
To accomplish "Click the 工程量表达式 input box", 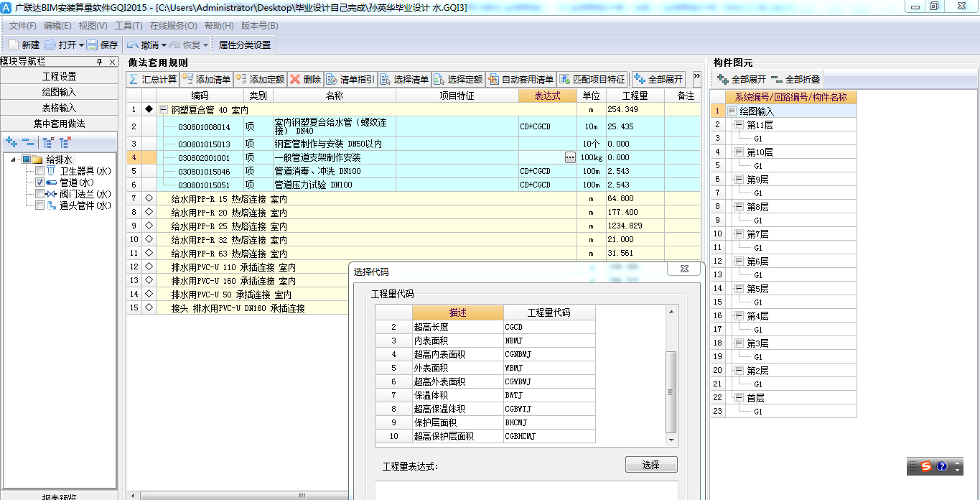I will tap(526, 491).
